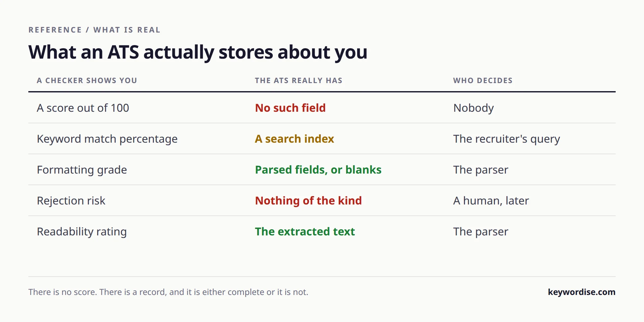This screenshot has height=322, width=644.
Task: Click the keywordise.com link
Action: [x=582, y=292]
